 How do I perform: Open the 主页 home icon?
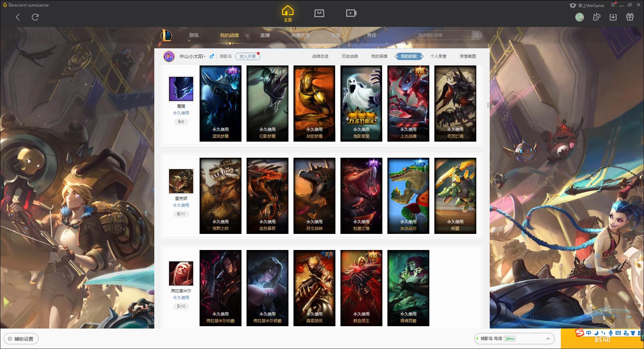coord(288,14)
